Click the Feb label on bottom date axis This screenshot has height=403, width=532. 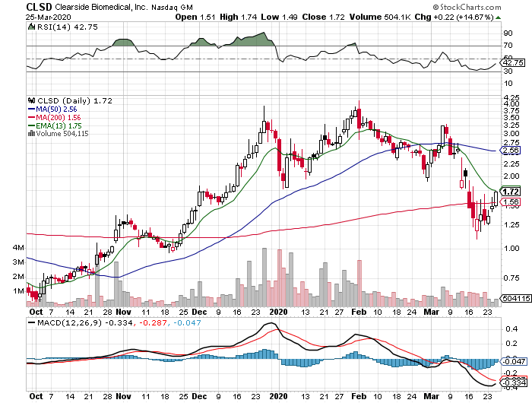click(356, 397)
